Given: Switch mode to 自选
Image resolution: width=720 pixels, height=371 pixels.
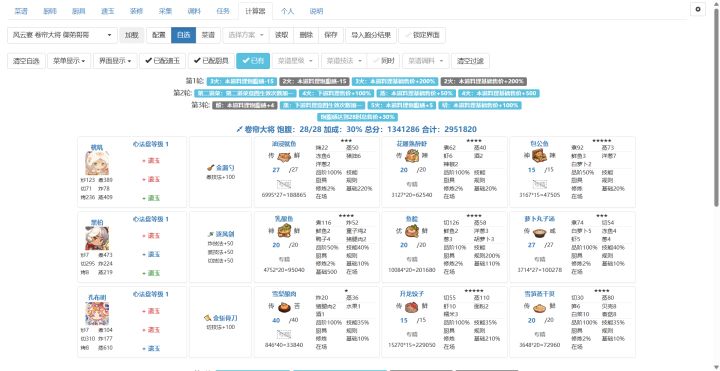Looking at the screenshot, I should [183, 35].
